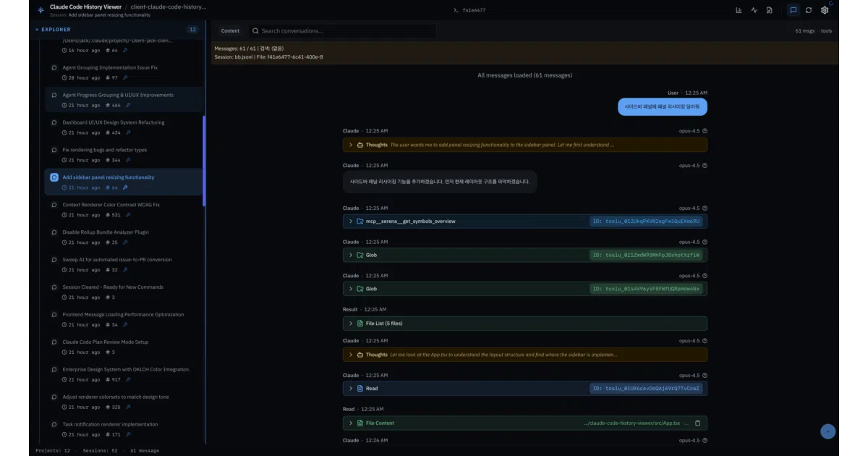The image size is (868, 456).
Task: Open session Task notification renderer implementation
Action: pos(123,429)
